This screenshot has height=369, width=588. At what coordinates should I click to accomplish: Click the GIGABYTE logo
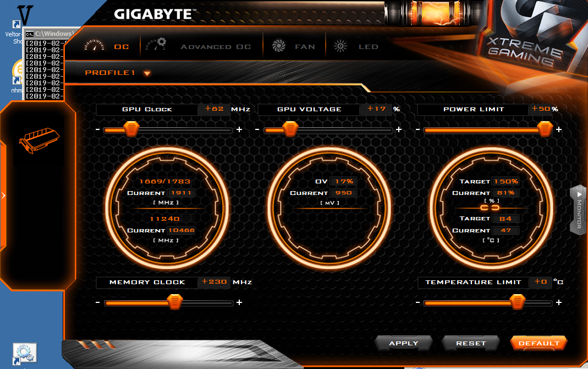(x=155, y=15)
